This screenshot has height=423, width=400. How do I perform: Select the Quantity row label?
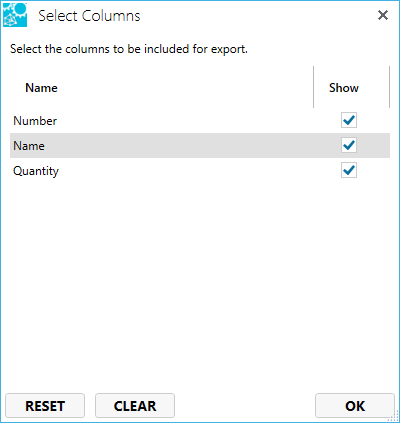[36, 171]
